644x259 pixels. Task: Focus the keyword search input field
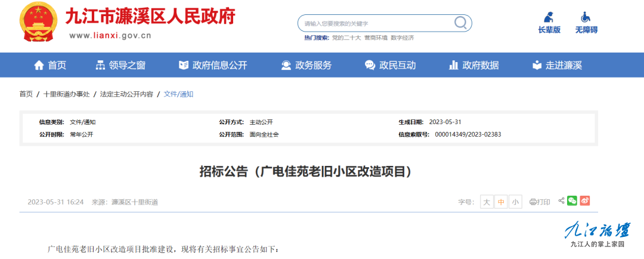tap(376, 23)
